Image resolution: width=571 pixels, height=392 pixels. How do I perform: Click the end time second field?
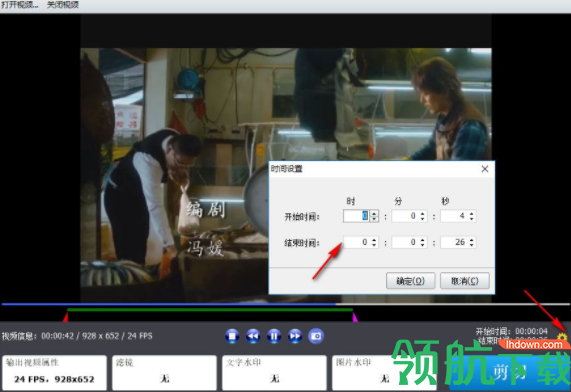coord(454,242)
